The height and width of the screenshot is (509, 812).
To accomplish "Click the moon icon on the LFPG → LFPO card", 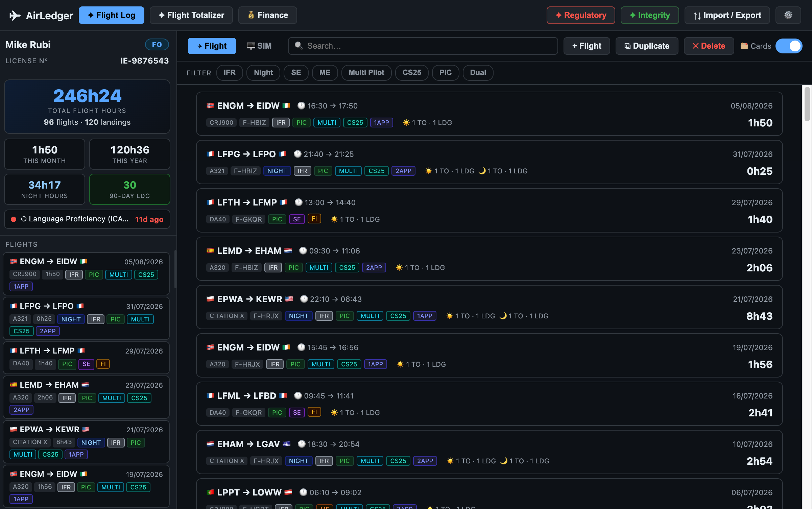I will pos(482,171).
